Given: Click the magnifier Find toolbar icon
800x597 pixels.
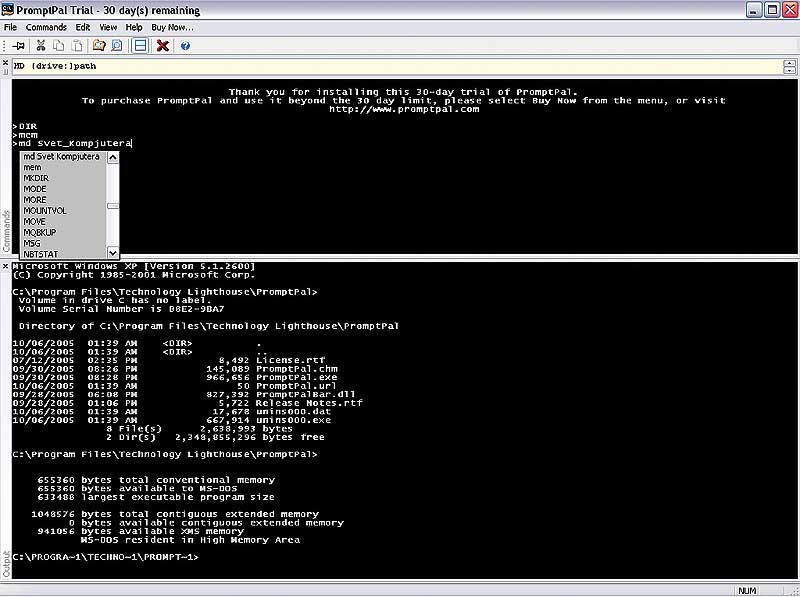Looking at the screenshot, I should point(117,46).
